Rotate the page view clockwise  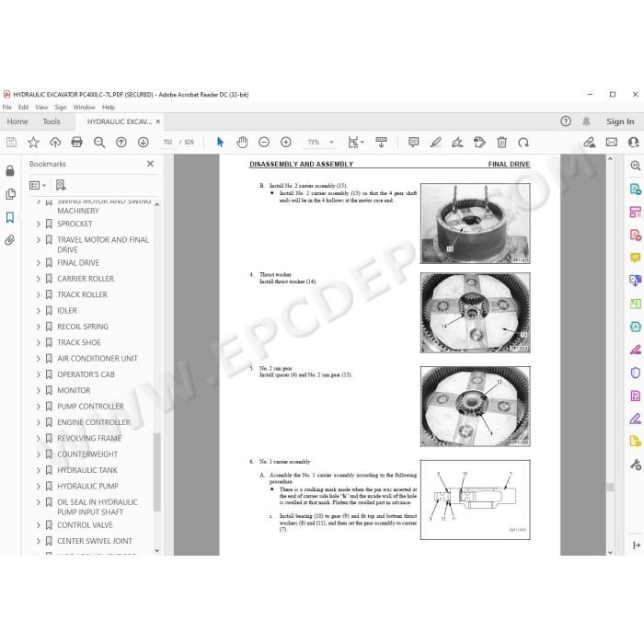click(x=523, y=142)
